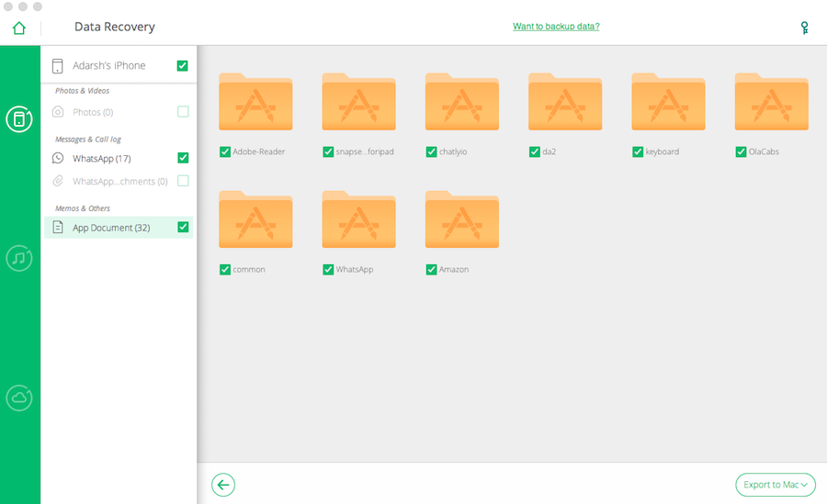Open the Adobe-Reader folder icon
Screen dimensions: 827x504
[255, 106]
